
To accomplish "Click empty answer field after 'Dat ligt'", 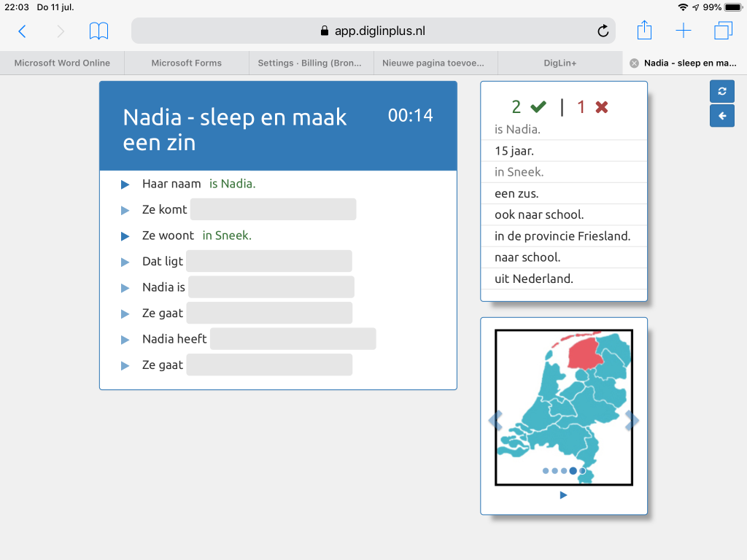I will pyautogui.click(x=268, y=261).
